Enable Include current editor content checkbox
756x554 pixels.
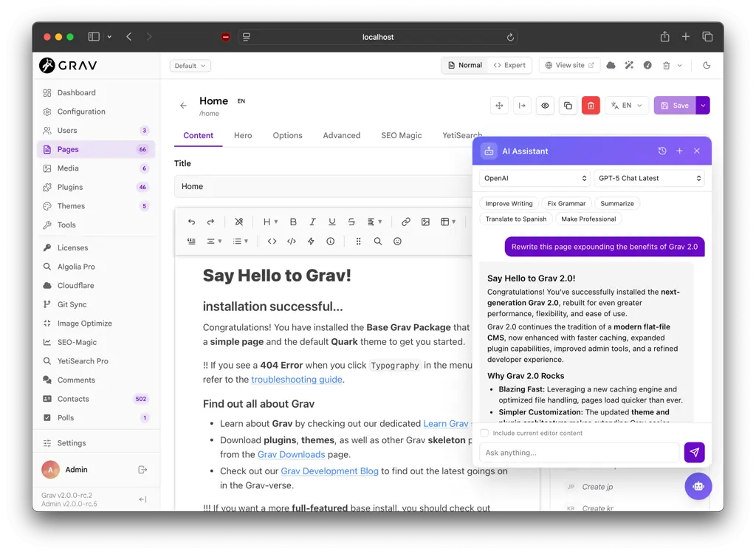pyautogui.click(x=484, y=433)
